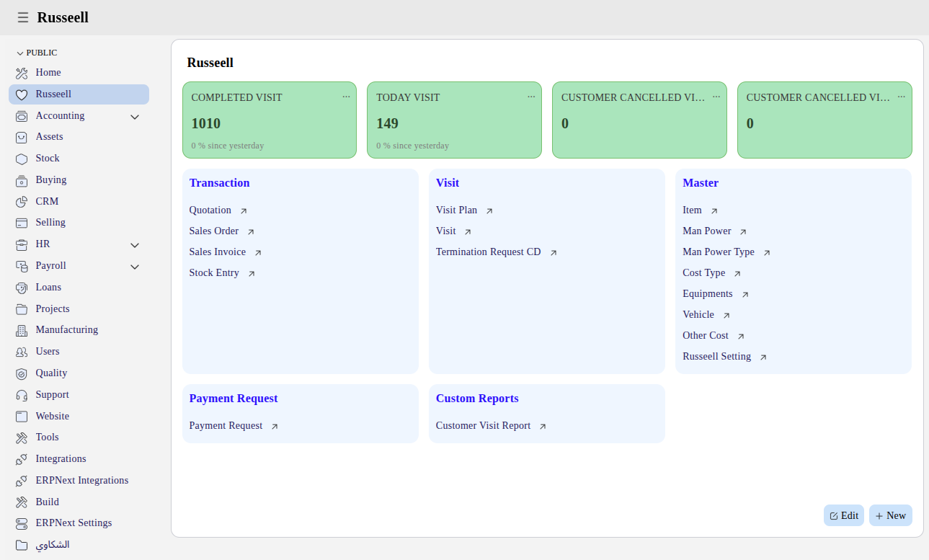
Task: Open ERPNext Settings from sidebar
Action: point(74,523)
